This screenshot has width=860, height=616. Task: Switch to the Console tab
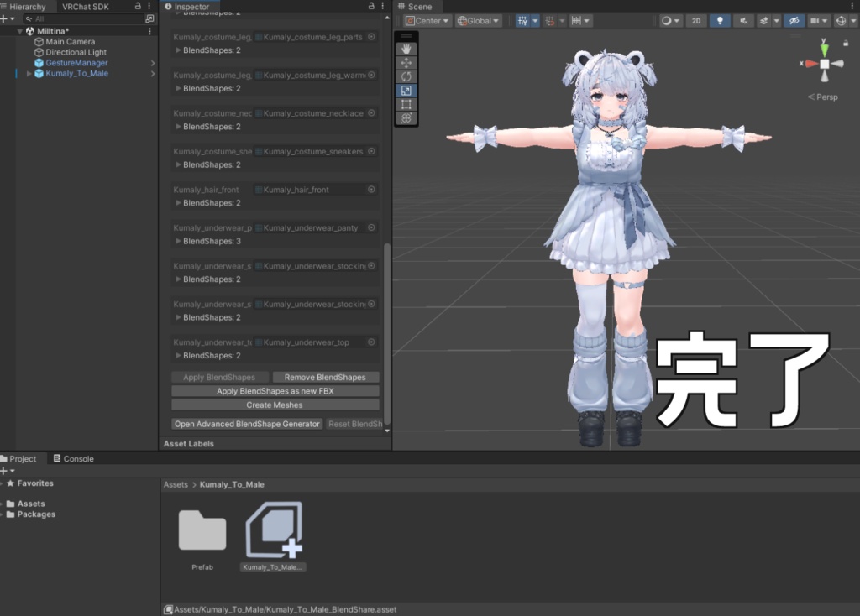[x=74, y=459]
